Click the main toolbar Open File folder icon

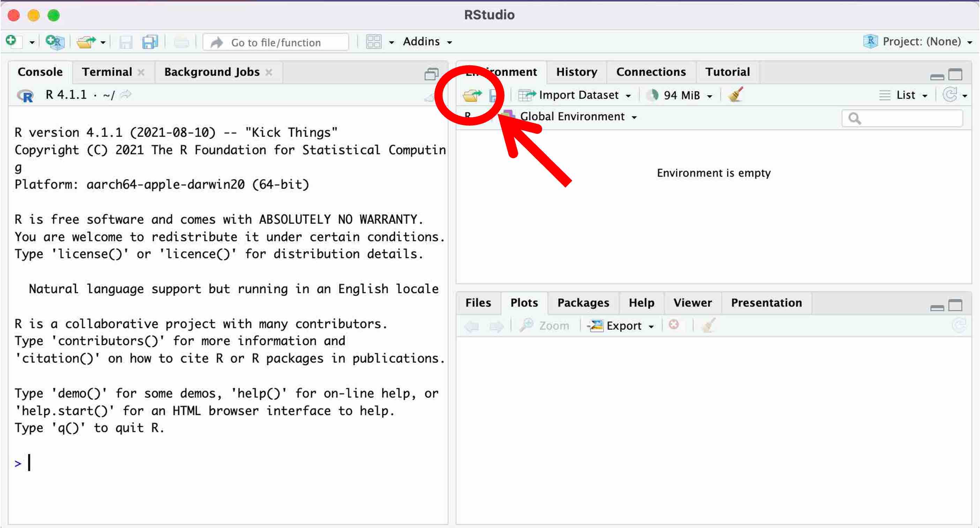tap(86, 42)
